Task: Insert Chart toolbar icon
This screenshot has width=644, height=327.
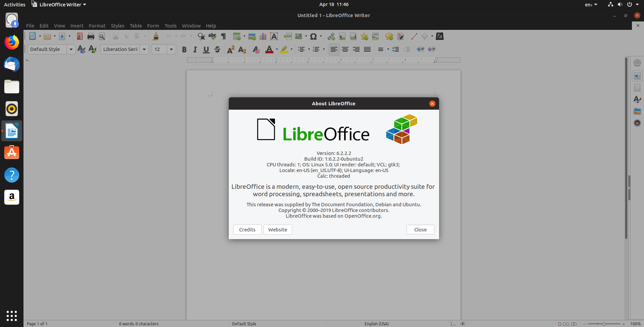Action: coord(263,36)
